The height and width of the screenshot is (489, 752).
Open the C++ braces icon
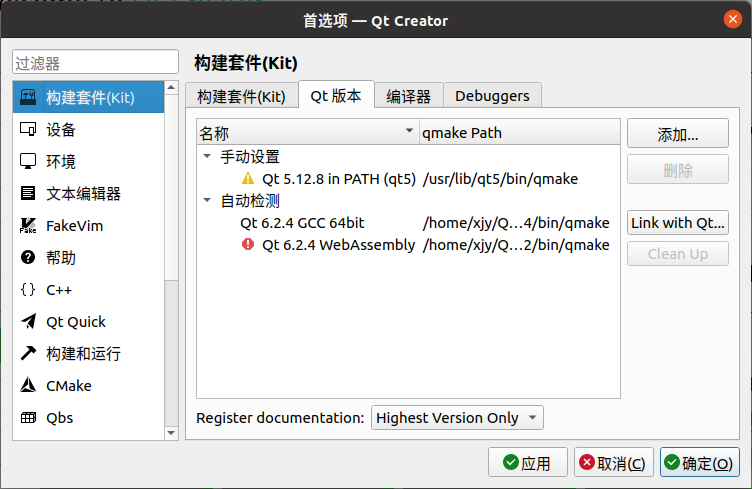pos(28,290)
